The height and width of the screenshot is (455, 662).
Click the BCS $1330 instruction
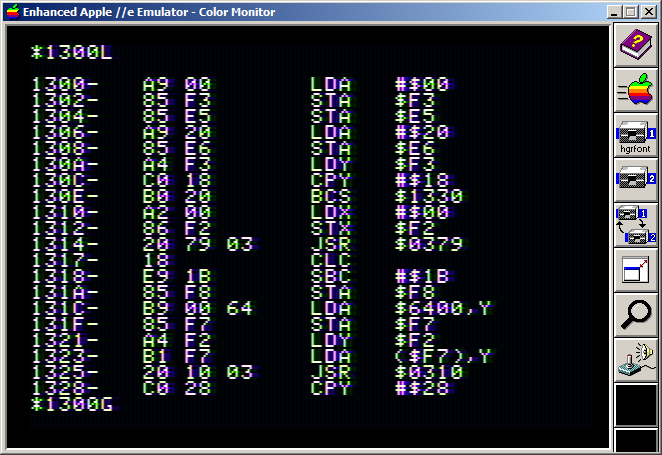[x=387, y=196]
